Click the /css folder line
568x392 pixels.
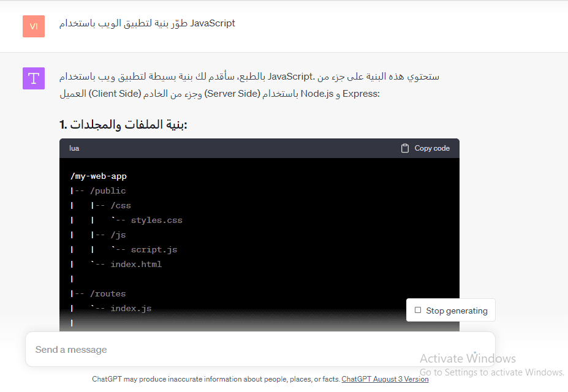coord(121,206)
